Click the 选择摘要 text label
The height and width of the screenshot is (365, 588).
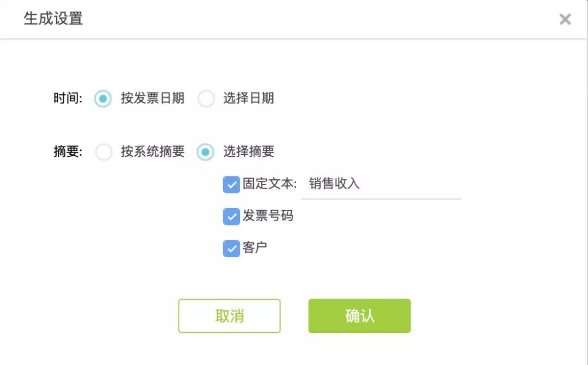[249, 151]
